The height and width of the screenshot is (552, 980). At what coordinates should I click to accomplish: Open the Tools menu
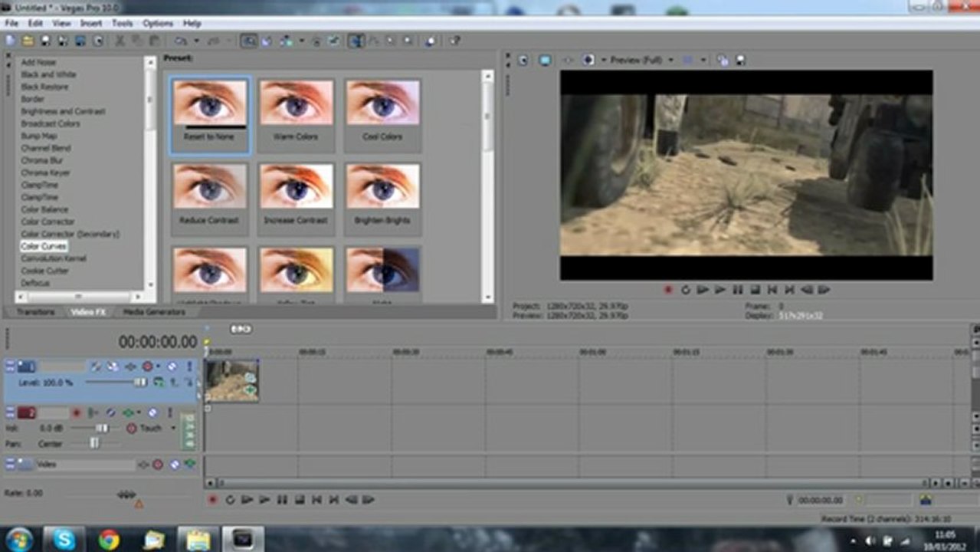[x=122, y=23]
